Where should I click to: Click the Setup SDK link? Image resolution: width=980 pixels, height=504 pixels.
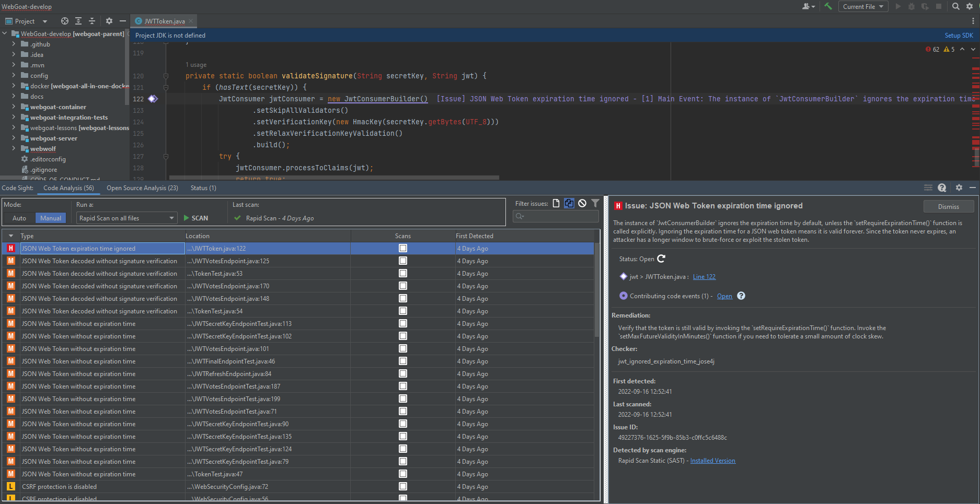(x=959, y=35)
